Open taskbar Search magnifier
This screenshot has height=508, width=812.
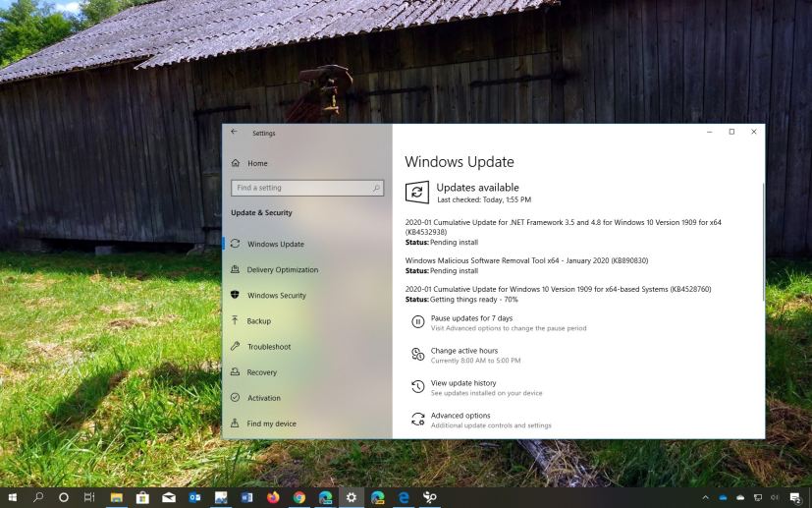click(38, 497)
